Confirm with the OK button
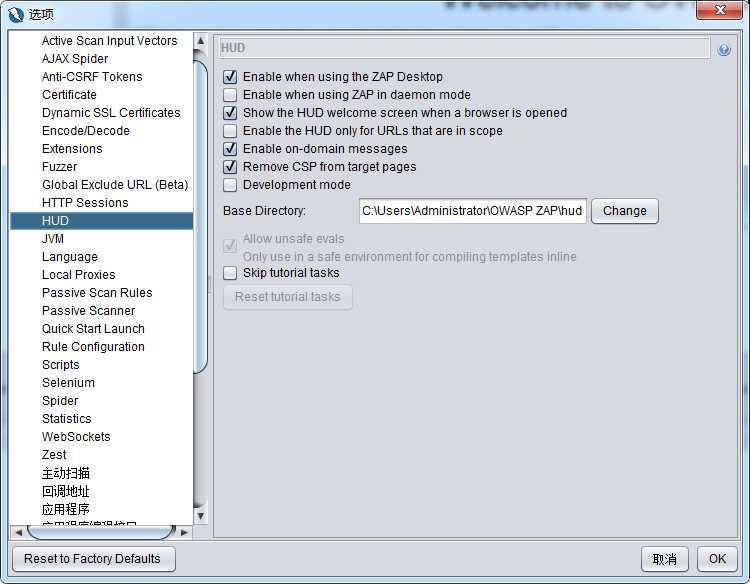Image resolution: width=750 pixels, height=584 pixels. [717, 559]
